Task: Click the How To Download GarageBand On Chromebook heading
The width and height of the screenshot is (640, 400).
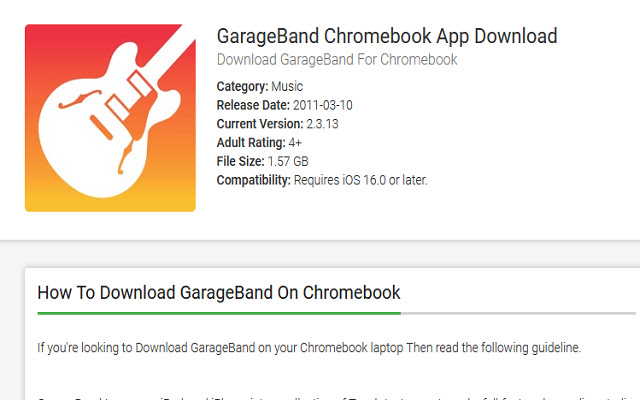Action: 218,293
